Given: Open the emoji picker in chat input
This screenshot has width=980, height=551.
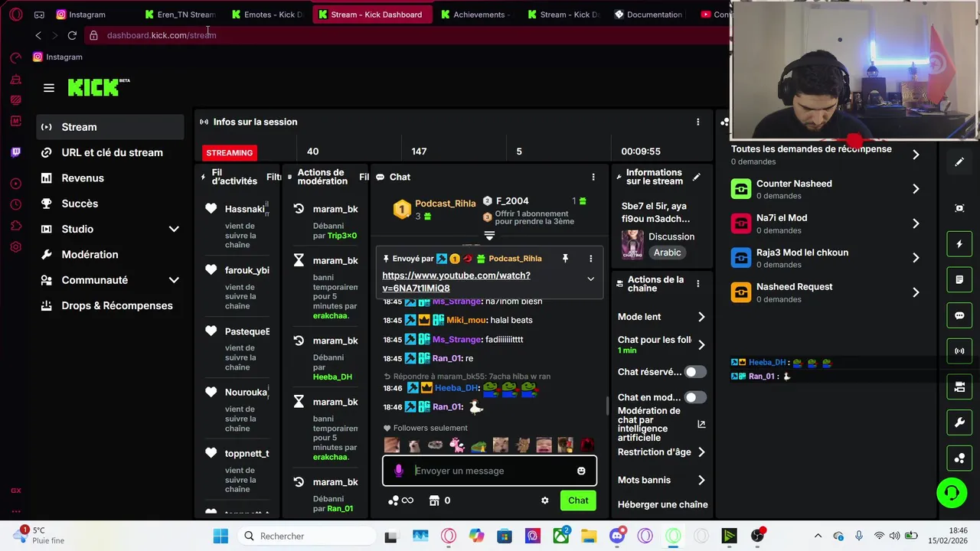Looking at the screenshot, I should (x=581, y=471).
